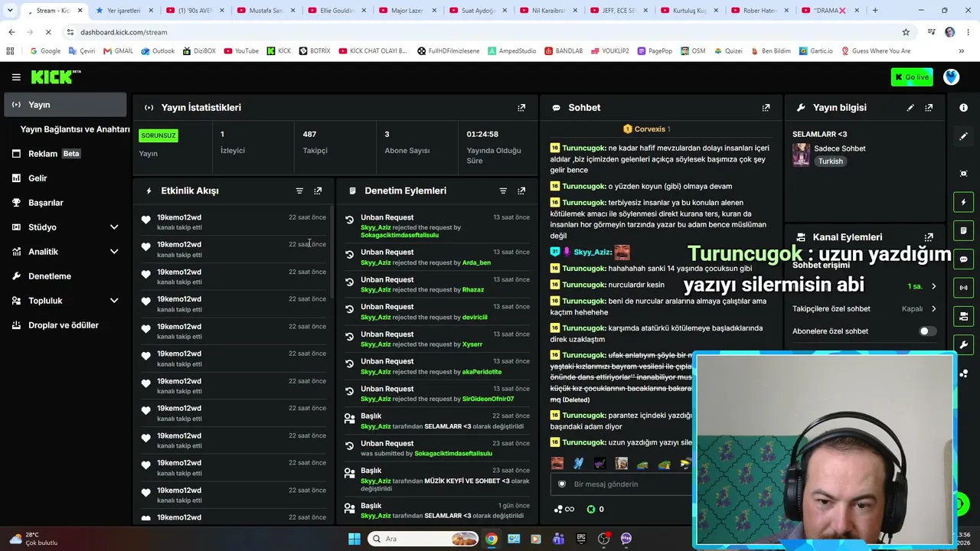Open Rhazaz user link in Denetim Eylemleri
The width and height of the screenshot is (980, 551).
pyautogui.click(x=473, y=290)
